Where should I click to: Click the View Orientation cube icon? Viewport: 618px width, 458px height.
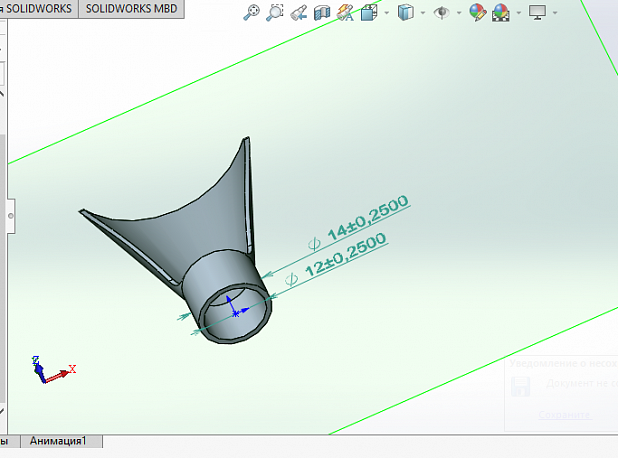[x=367, y=13]
